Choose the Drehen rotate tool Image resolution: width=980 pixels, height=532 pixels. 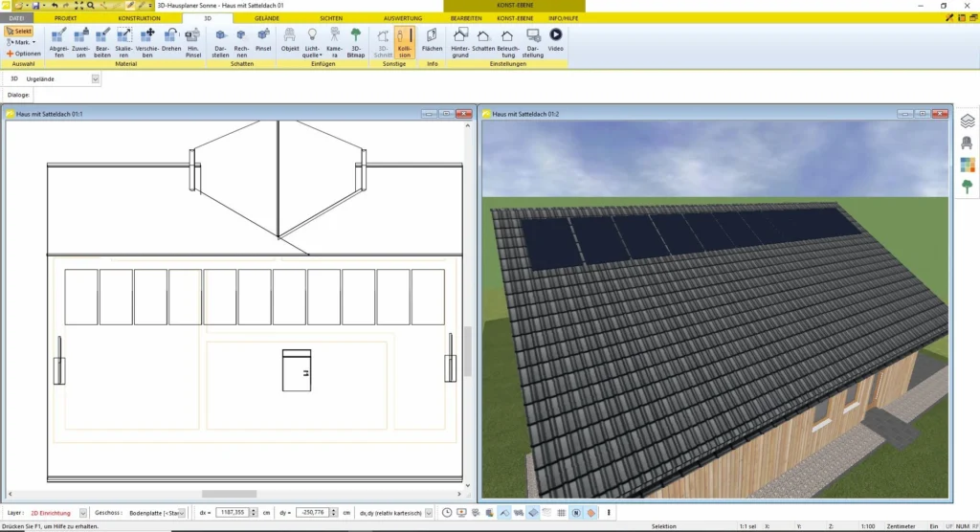[171, 40]
